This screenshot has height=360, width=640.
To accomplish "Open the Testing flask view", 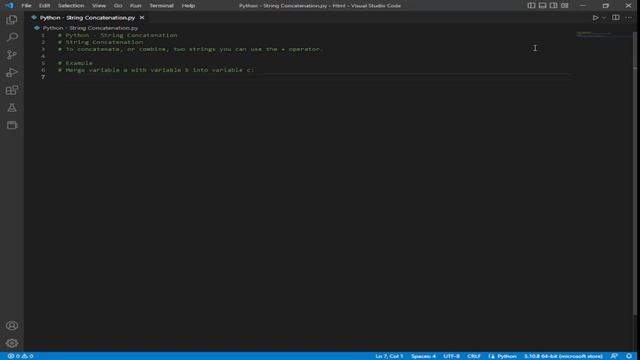I will [x=12, y=108].
